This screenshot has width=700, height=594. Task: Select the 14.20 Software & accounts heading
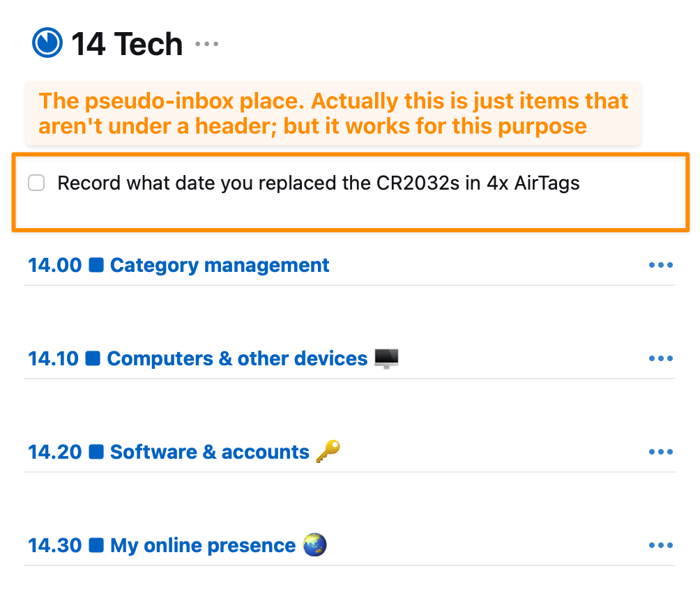pyautogui.click(x=209, y=452)
